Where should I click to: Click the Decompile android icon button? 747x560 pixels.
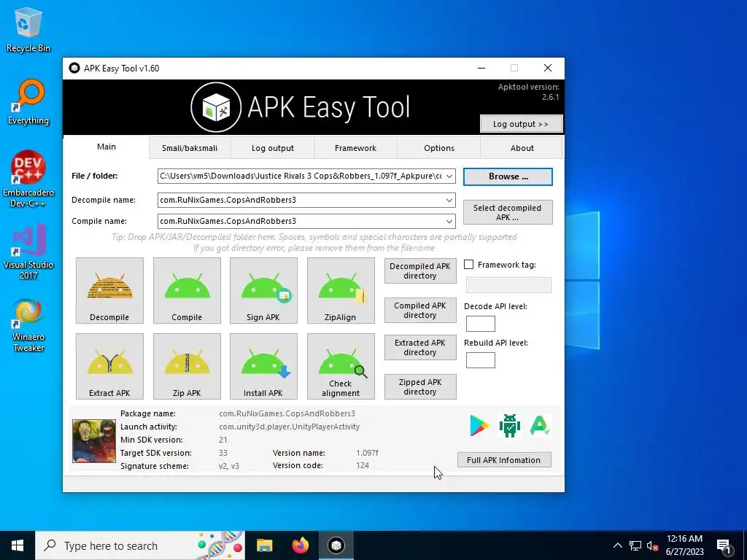[x=109, y=290]
